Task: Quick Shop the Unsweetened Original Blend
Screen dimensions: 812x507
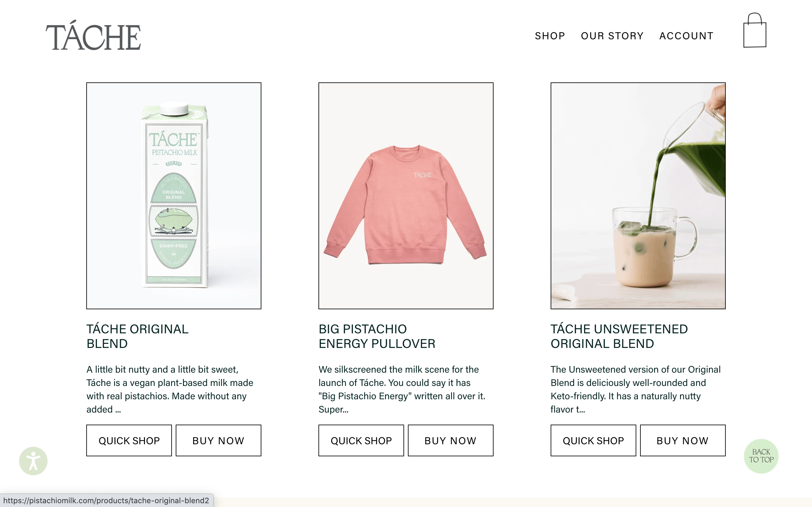Action: pyautogui.click(x=593, y=440)
